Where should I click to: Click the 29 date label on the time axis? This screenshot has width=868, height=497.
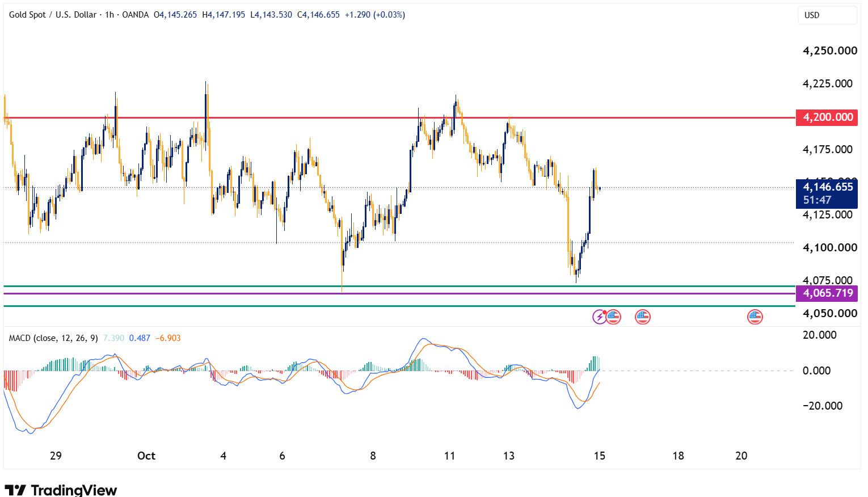click(56, 456)
